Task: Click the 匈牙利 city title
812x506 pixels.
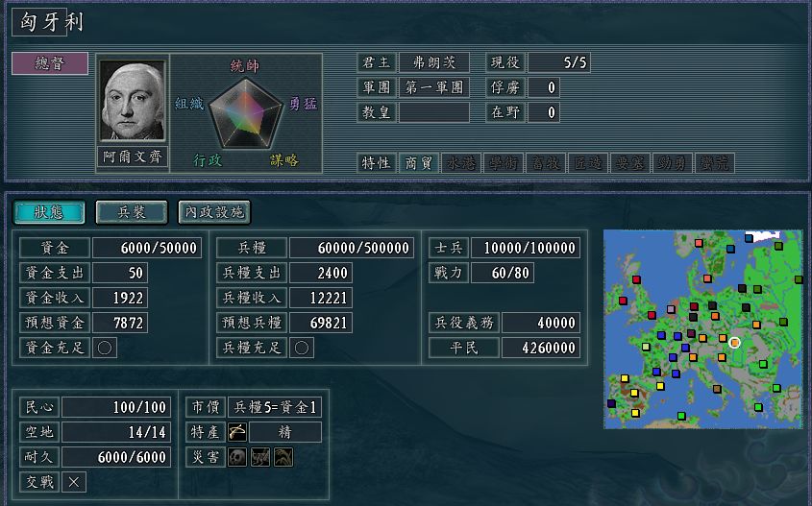Action: click(x=51, y=22)
